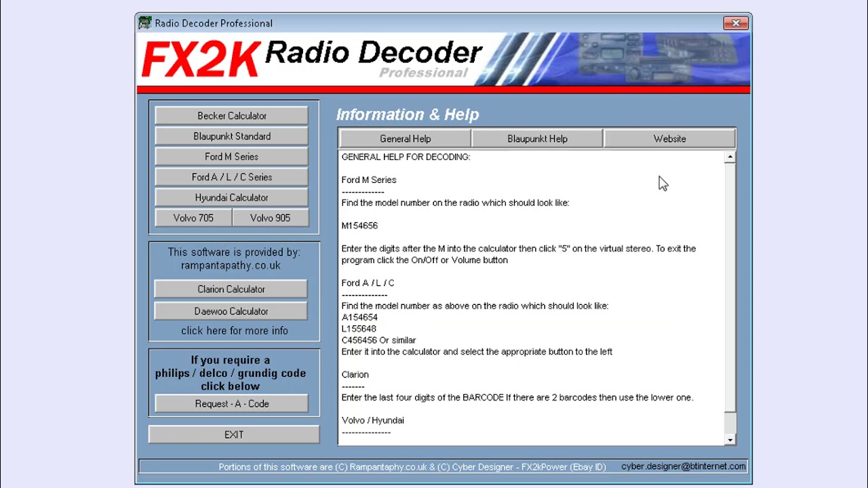868x488 pixels.
Task: Open the Blaupunkt Standard calculator
Action: (231, 136)
